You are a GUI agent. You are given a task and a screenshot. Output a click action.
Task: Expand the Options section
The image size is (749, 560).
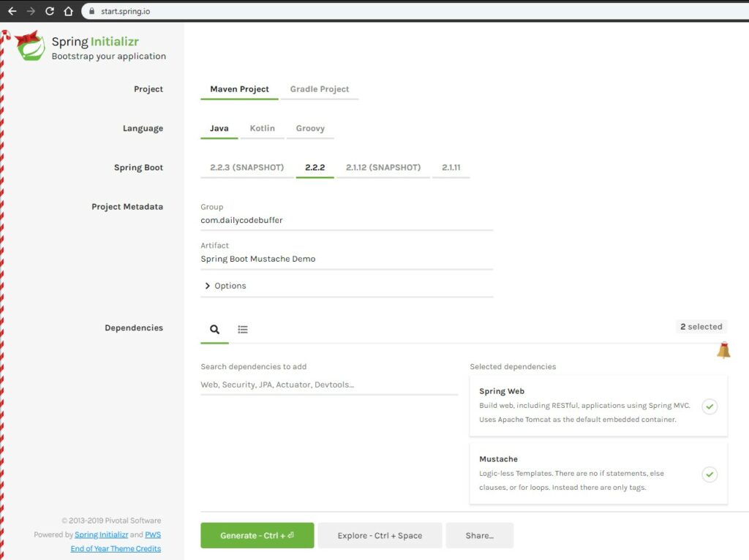pyautogui.click(x=225, y=286)
